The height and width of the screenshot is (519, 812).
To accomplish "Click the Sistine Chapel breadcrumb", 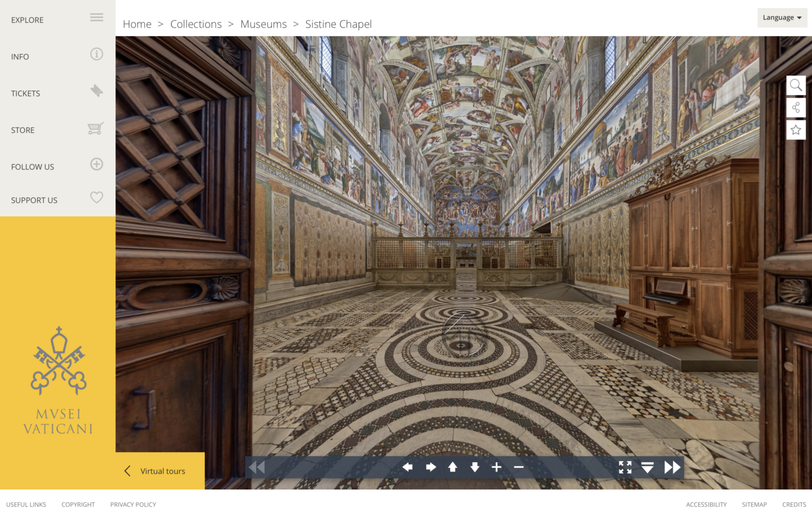I will (x=339, y=24).
